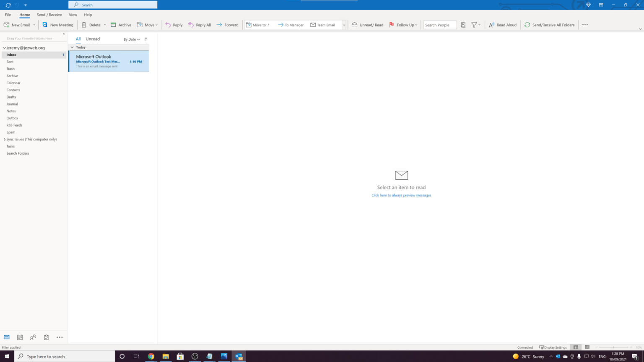This screenshot has height=362, width=644.
Task: Open the Outbox folder
Action: click(x=12, y=118)
